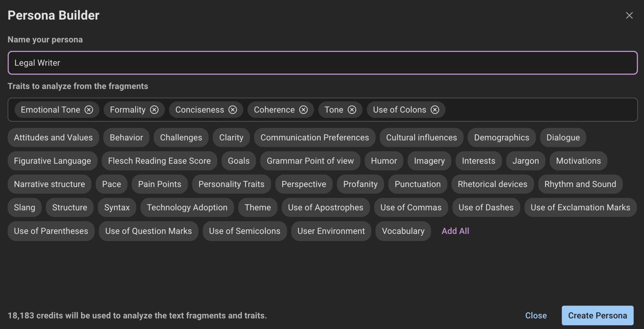Add the Attitudes and Values trait
This screenshot has height=329, width=644.
[x=53, y=137]
